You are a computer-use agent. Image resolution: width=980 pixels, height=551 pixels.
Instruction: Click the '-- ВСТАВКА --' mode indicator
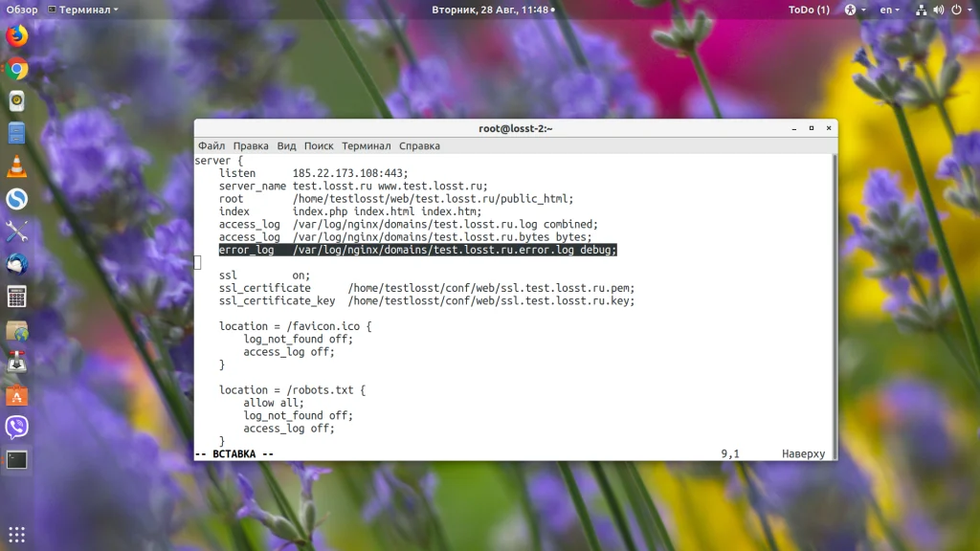(x=234, y=454)
